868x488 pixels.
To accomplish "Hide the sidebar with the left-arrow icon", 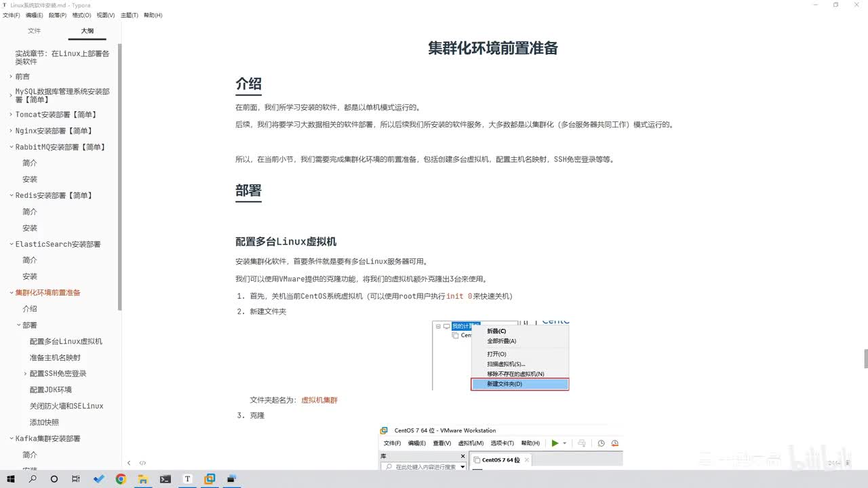I will point(129,463).
